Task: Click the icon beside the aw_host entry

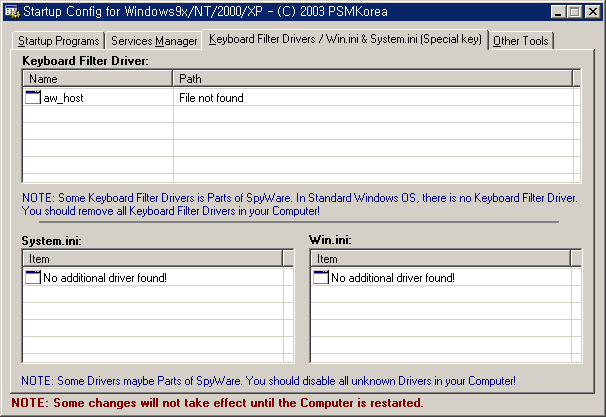Action: (32, 98)
